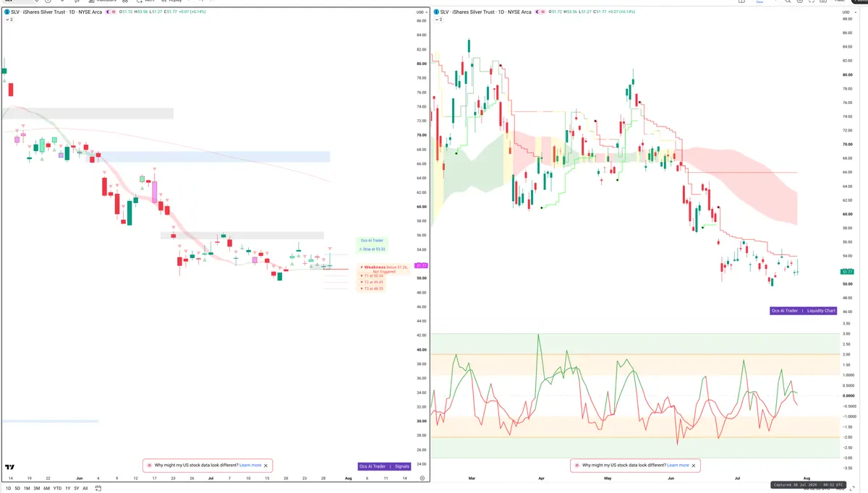Select the 3M time range button
Image resolution: width=868 pixels, height=493 pixels.
[x=37, y=489]
